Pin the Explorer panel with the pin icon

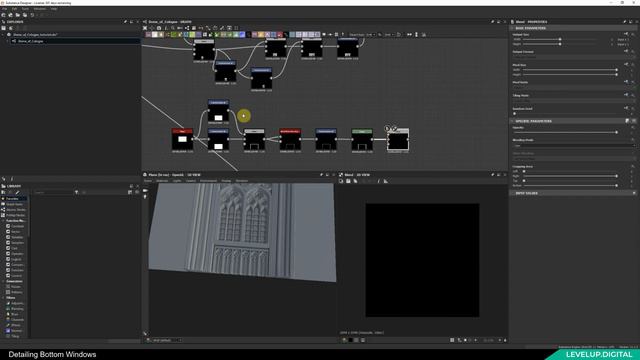click(125, 22)
